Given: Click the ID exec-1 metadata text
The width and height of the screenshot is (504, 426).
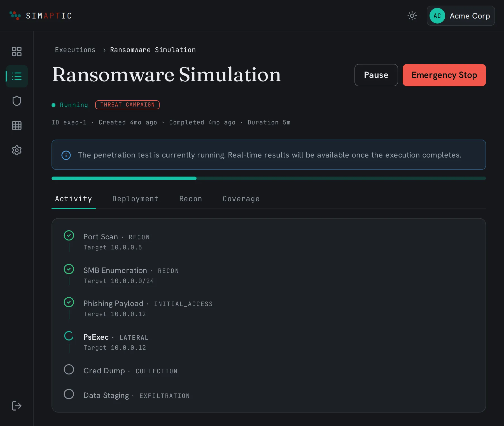Looking at the screenshot, I should click(x=69, y=122).
